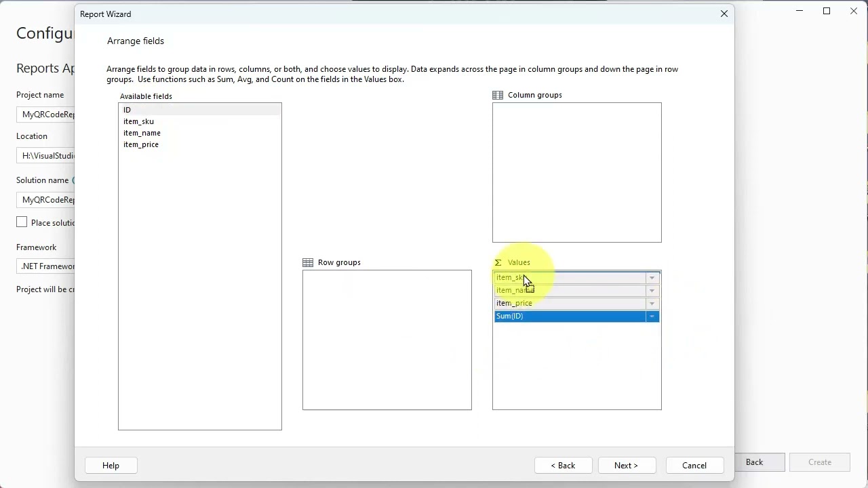Click the Help button

(111, 466)
